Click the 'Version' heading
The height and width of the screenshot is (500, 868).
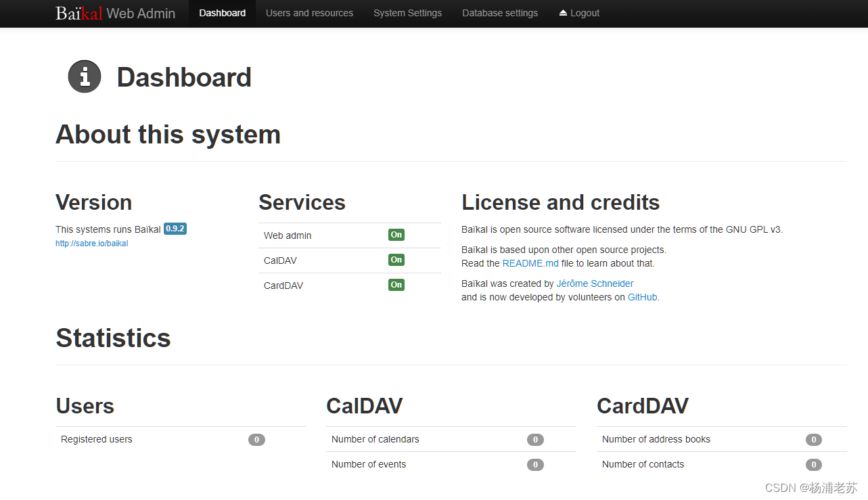tap(93, 202)
